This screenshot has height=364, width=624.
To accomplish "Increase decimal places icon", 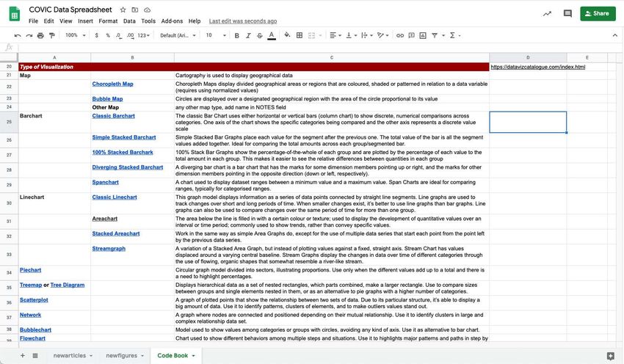I will click(130, 35).
